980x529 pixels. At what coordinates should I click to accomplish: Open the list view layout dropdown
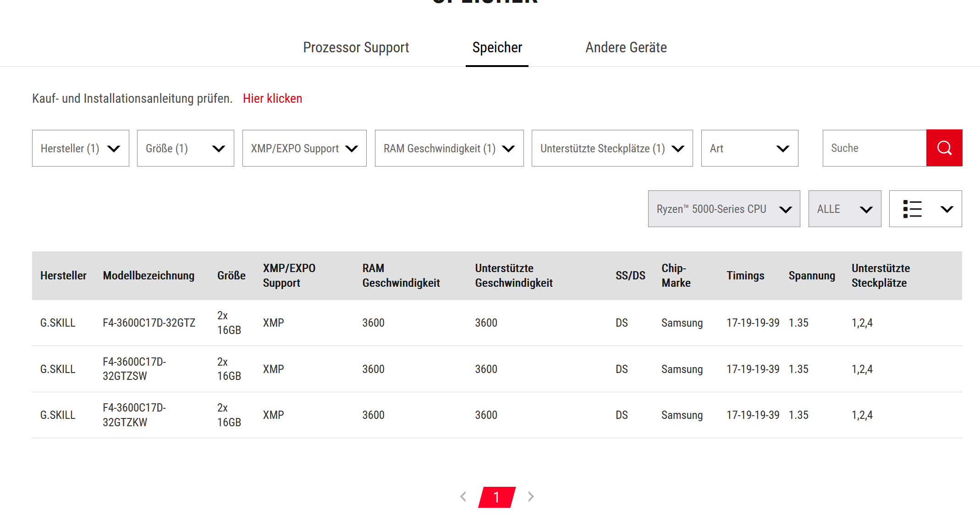tap(925, 209)
